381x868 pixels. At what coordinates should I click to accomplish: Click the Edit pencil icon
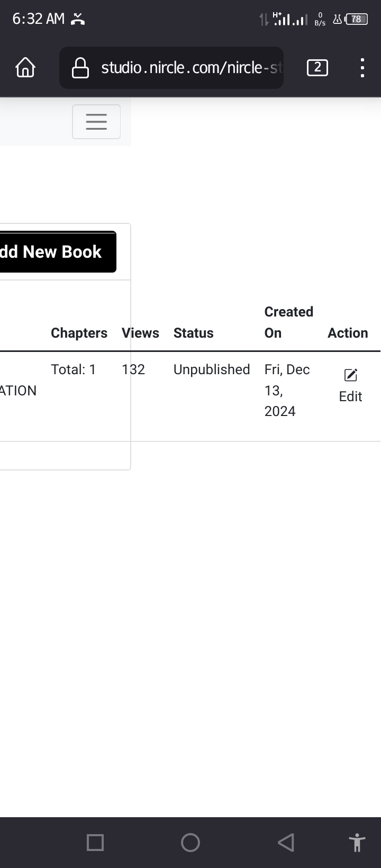(x=350, y=375)
